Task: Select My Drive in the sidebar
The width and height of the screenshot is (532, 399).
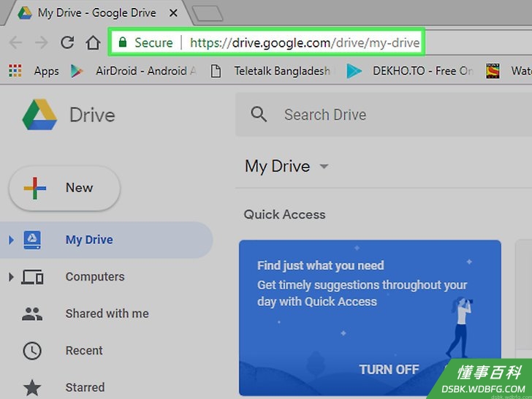Action: click(x=106, y=240)
